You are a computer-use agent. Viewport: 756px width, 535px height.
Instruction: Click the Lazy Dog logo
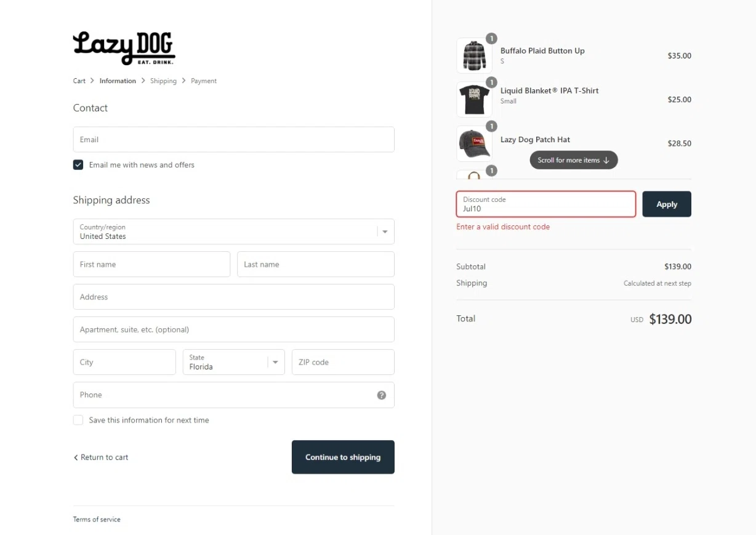click(124, 48)
